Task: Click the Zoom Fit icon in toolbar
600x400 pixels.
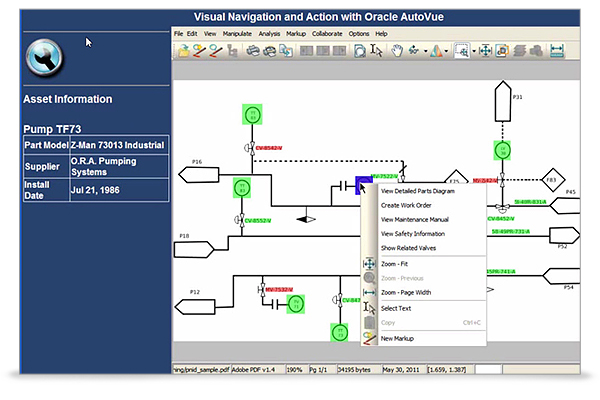Action: pos(485,49)
